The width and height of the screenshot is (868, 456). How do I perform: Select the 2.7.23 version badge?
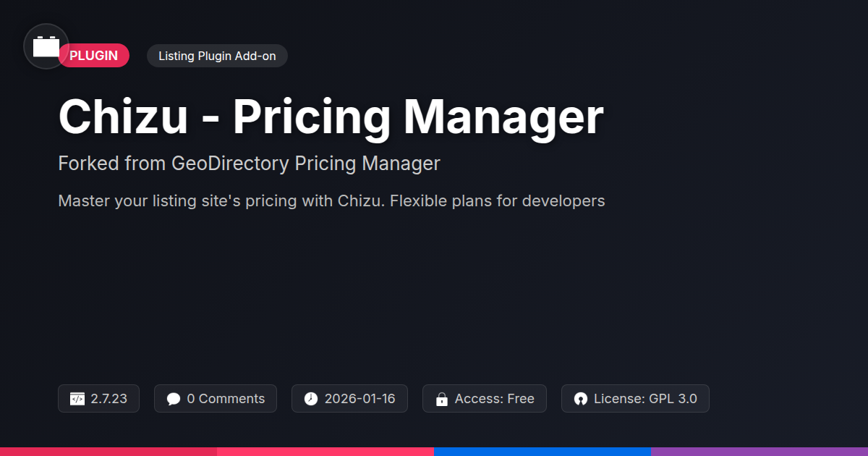(x=98, y=399)
